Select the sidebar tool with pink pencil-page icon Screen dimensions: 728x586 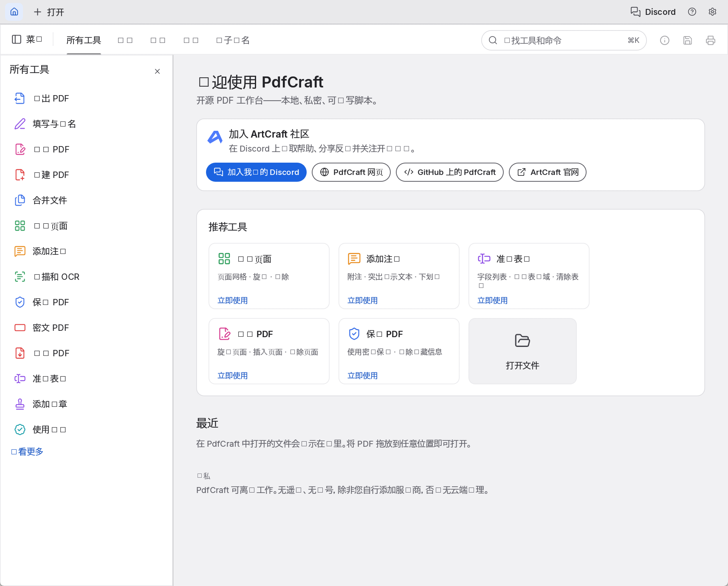[x=86, y=149]
